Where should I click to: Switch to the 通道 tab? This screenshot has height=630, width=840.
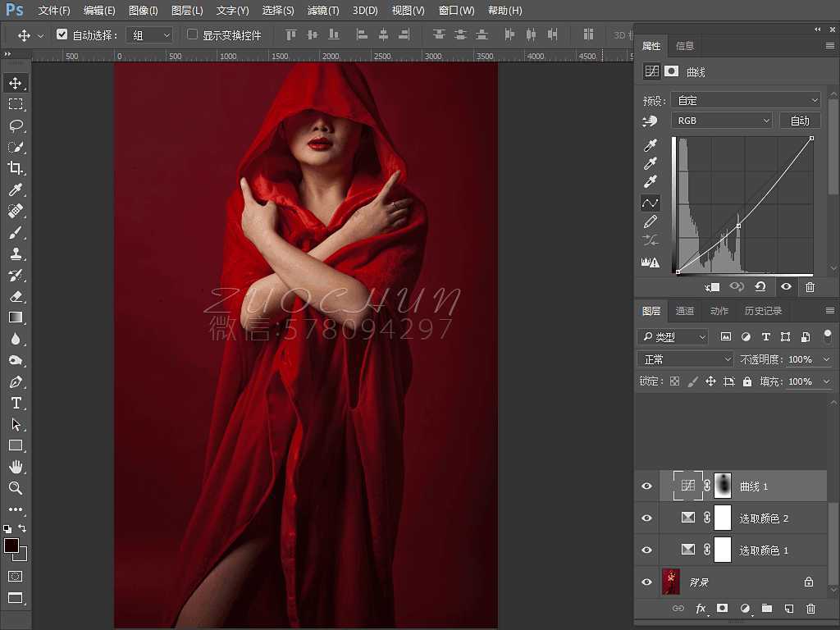tap(685, 311)
